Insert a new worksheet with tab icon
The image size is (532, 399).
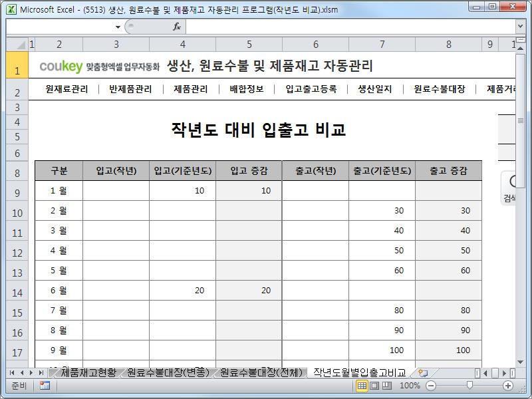(x=423, y=373)
